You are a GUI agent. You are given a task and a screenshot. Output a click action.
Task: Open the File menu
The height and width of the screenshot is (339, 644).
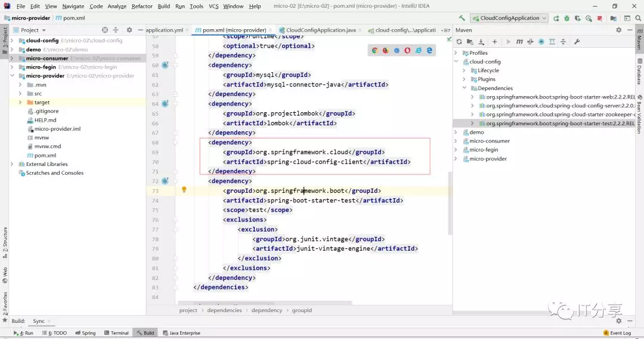pyautogui.click(x=20, y=6)
